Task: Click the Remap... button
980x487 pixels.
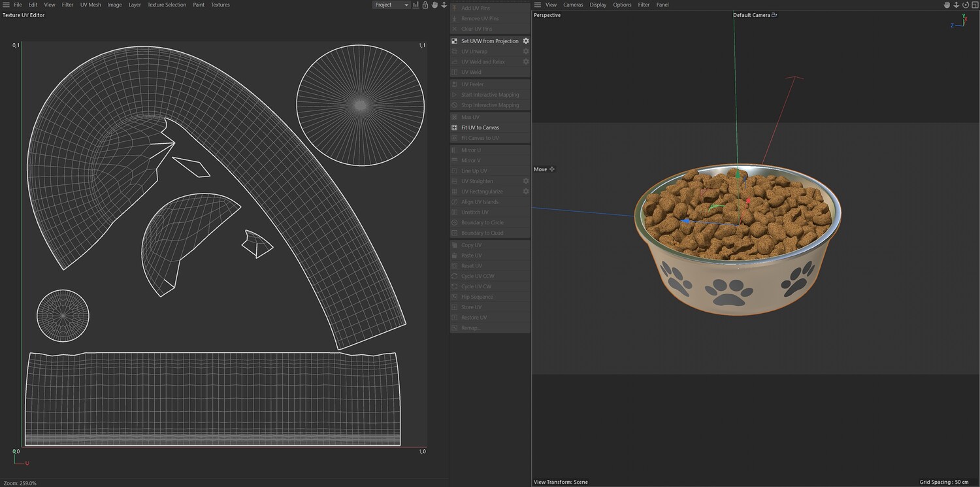Action: tap(490, 327)
